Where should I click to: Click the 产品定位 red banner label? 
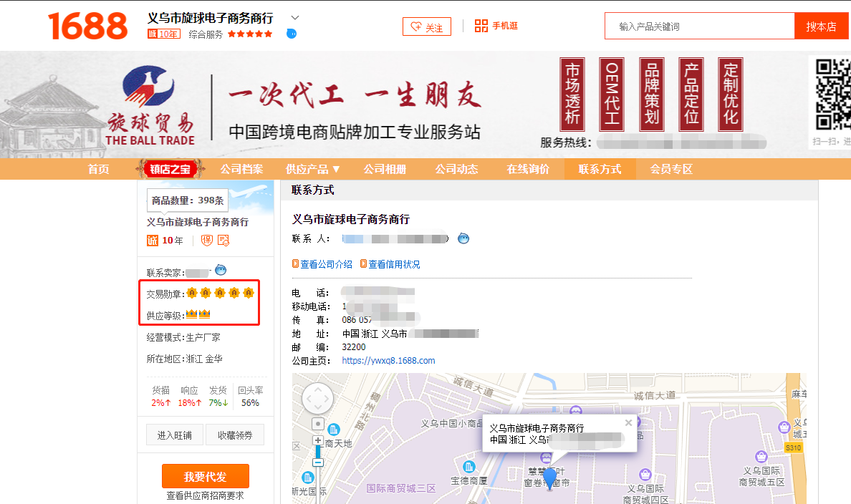(691, 94)
